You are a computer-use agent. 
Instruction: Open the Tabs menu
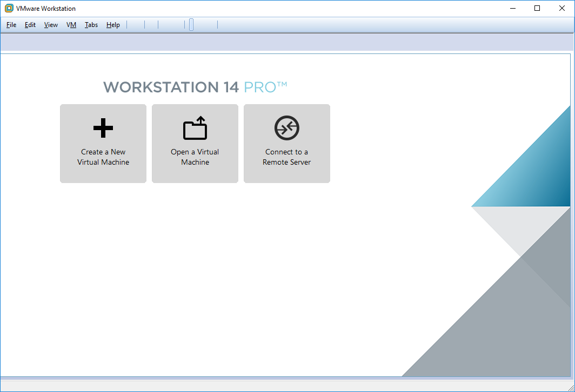91,25
